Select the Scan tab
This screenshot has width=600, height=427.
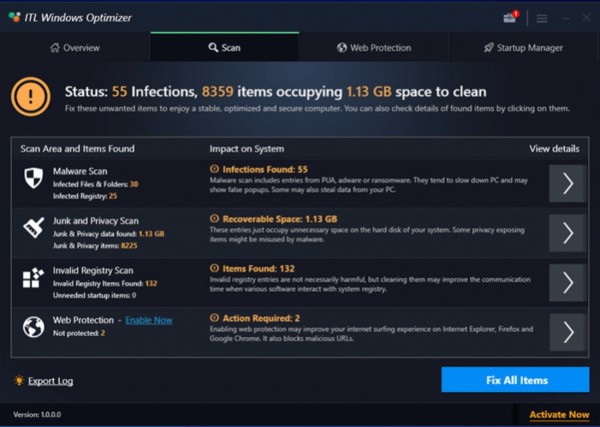click(x=225, y=47)
